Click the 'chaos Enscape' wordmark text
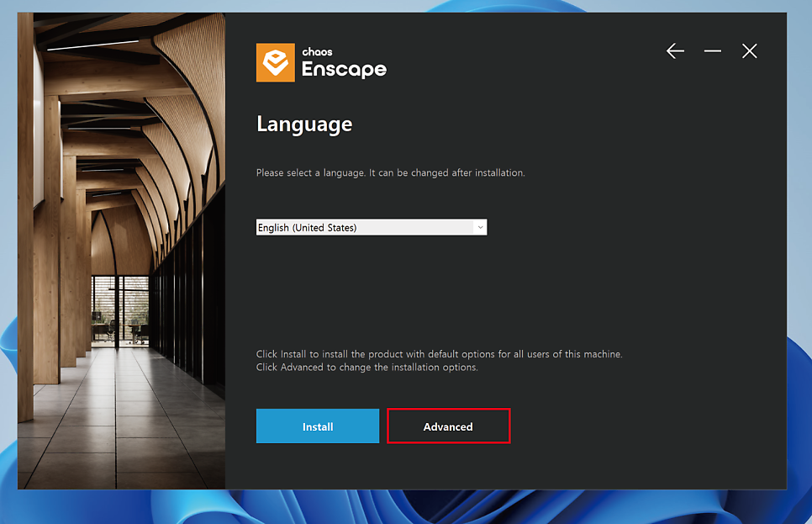 click(x=344, y=63)
